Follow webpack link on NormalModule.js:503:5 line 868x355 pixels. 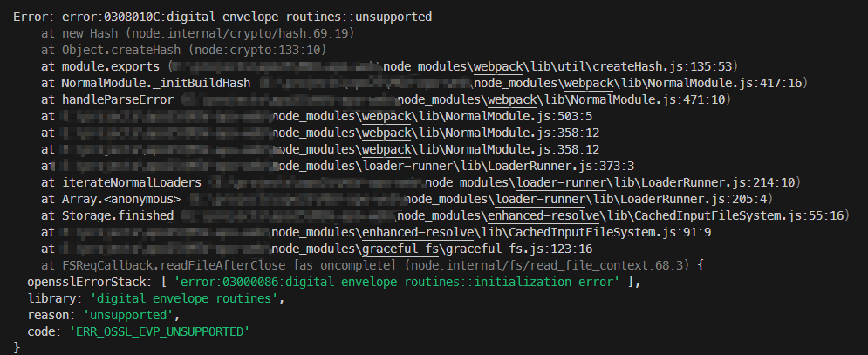(x=388, y=116)
